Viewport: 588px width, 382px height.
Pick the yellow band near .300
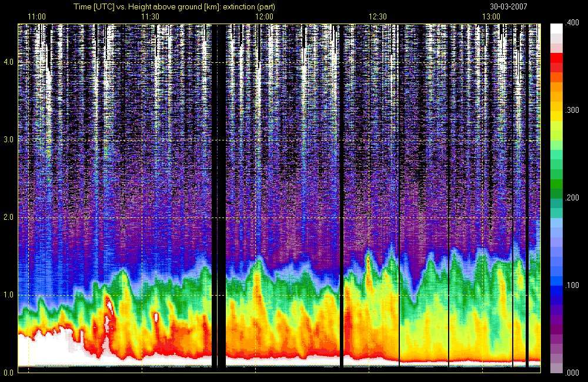pos(556,111)
